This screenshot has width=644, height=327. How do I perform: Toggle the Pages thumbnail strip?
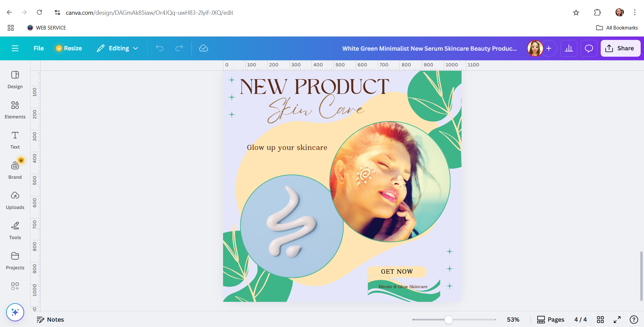pyautogui.click(x=551, y=320)
